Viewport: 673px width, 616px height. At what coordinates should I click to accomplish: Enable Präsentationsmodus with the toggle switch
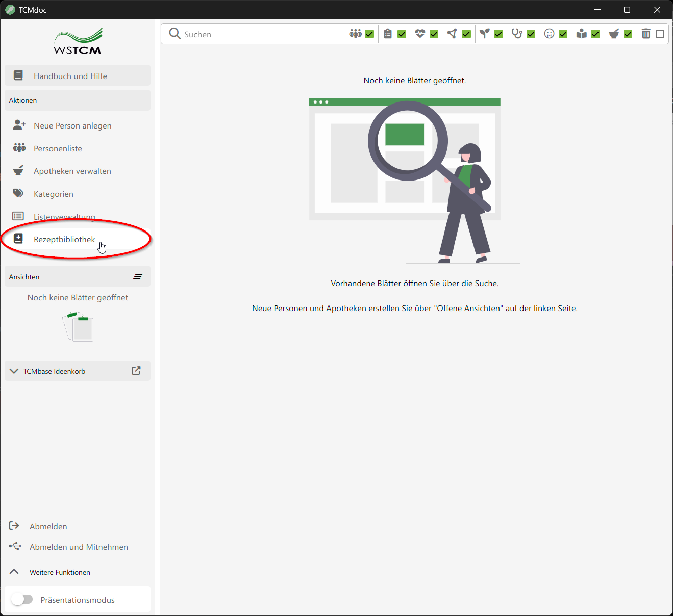(22, 599)
